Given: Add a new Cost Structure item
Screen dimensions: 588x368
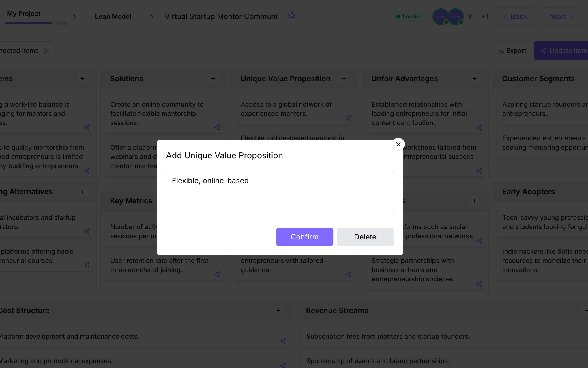Looking at the screenshot, I should pos(278,311).
